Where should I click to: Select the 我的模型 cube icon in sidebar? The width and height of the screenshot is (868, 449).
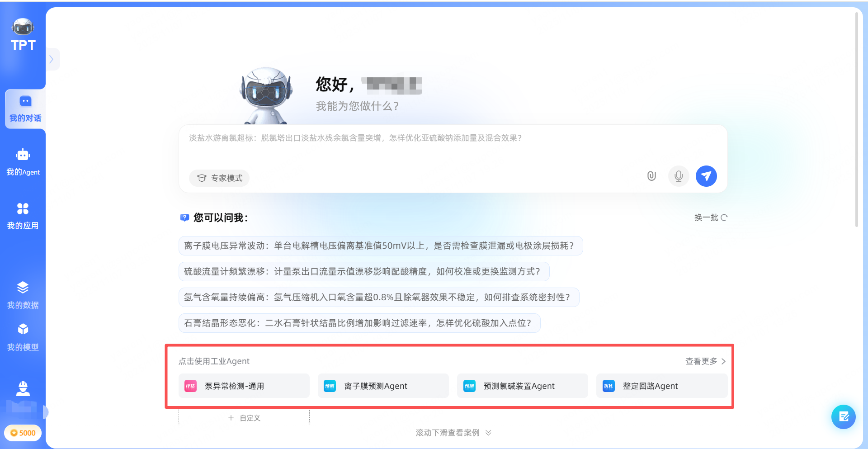point(23,330)
